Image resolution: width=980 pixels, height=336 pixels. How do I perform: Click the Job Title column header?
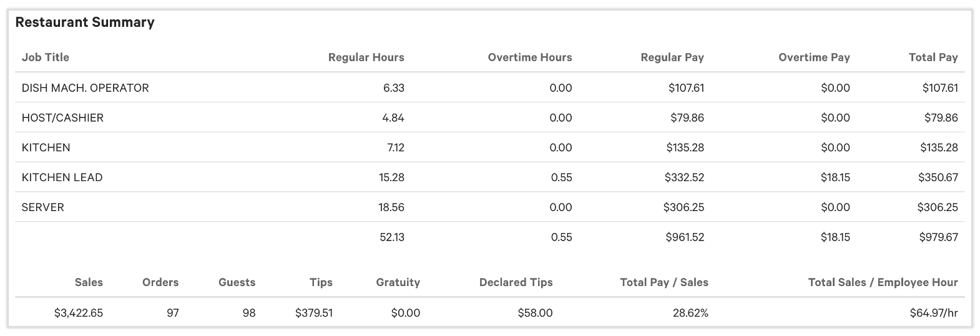point(46,57)
